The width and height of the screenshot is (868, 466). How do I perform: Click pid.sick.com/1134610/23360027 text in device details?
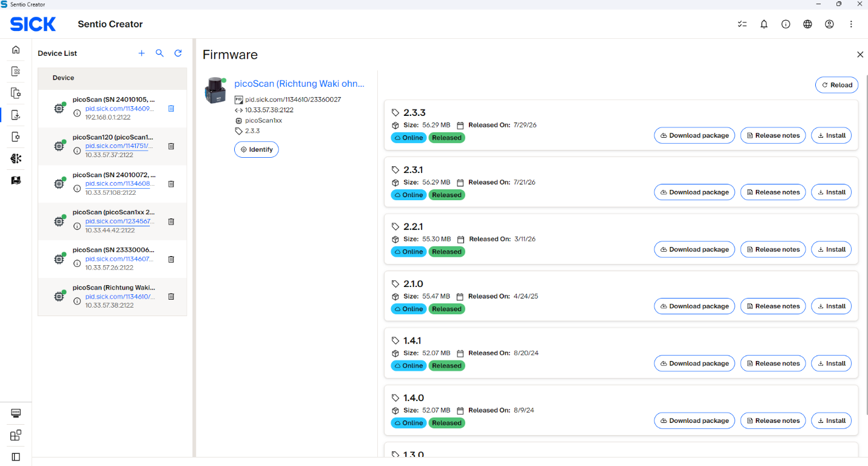click(x=293, y=100)
